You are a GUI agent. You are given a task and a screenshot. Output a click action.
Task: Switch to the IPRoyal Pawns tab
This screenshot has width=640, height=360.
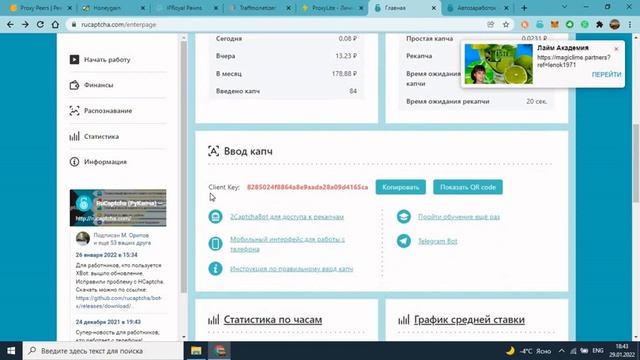click(186, 8)
